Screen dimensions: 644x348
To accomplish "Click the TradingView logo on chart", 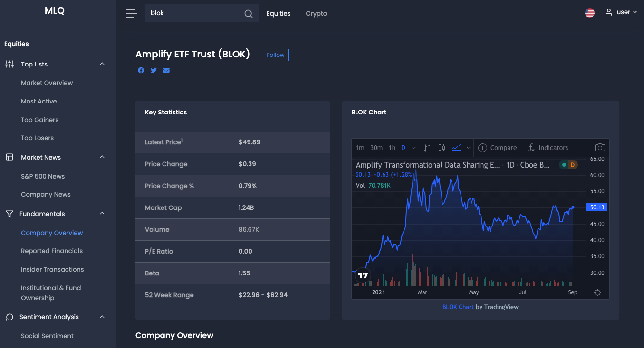I will pos(363,275).
